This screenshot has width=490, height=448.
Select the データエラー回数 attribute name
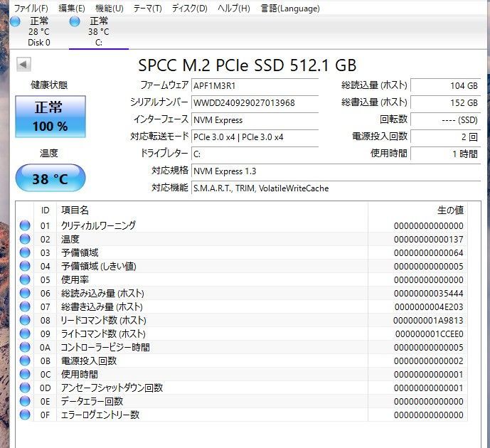pyautogui.click(x=92, y=401)
